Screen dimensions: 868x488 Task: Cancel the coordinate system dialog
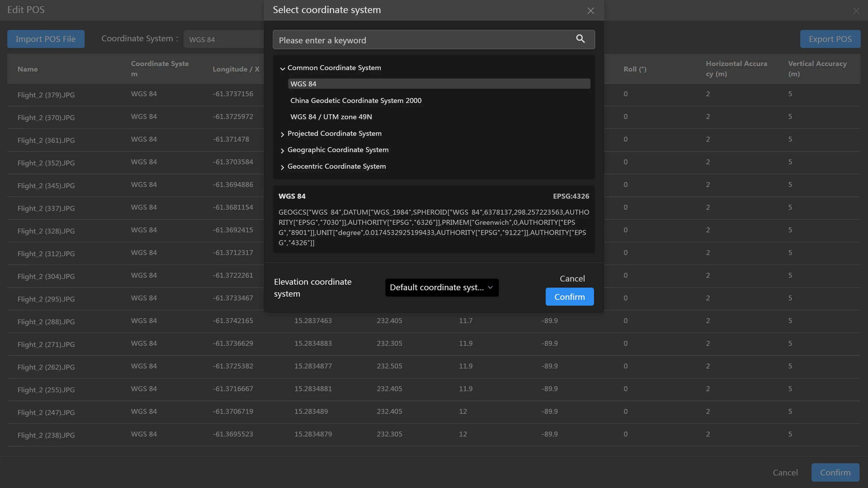pyautogui.click(x=572, y=279)
